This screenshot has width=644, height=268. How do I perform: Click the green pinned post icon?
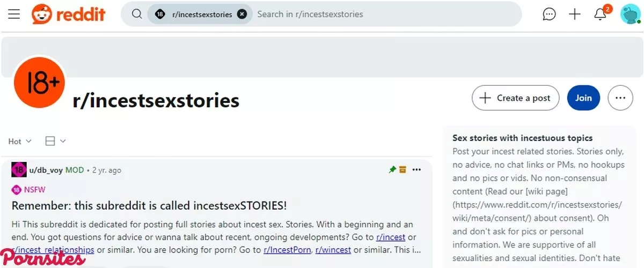tap(392, 170)
